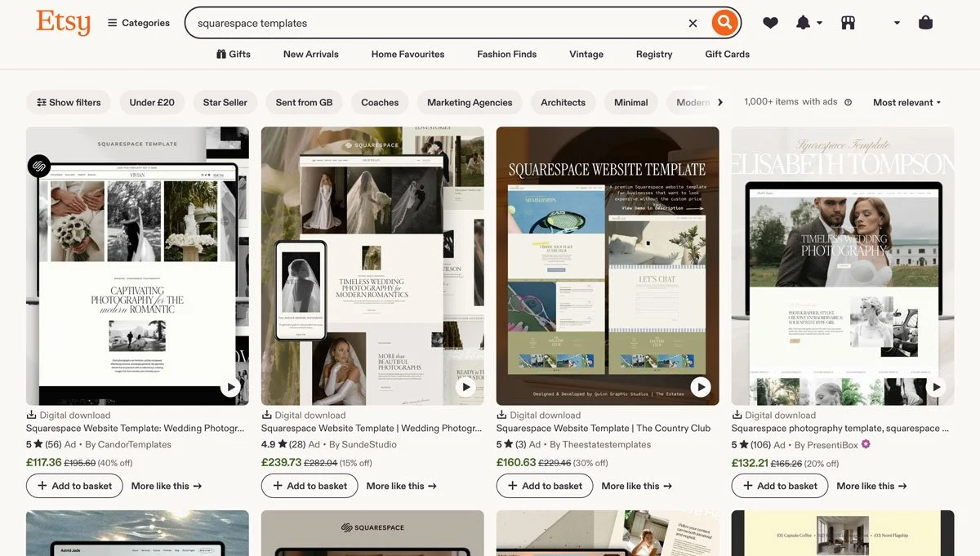
Task: More like this for PresentiBox listing
Action: tap(872, 486)
